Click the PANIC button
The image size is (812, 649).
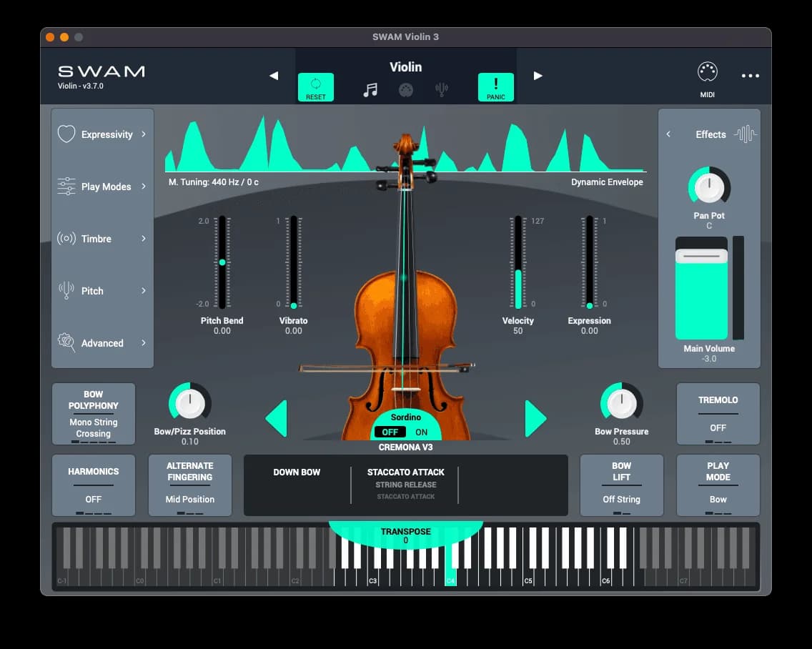coord(495,86)
